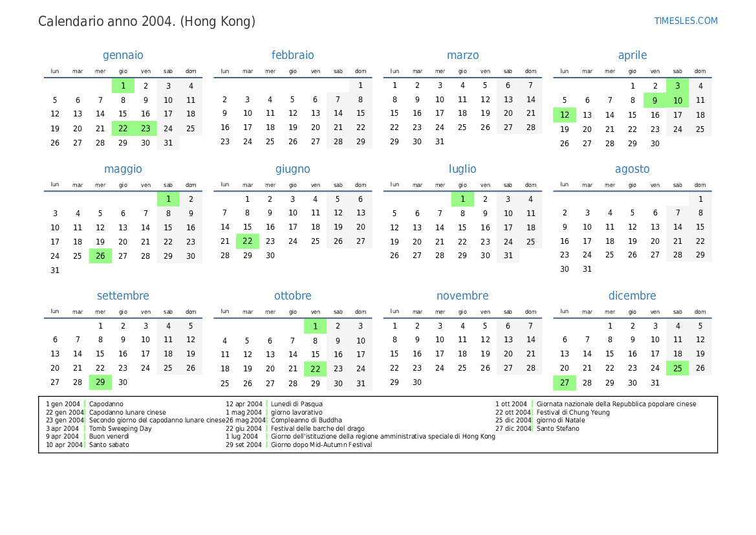Screen dimensions: 756x535
Task: Select the Compleanno di Buddha legend entry
Action: [x=306, y=420]
